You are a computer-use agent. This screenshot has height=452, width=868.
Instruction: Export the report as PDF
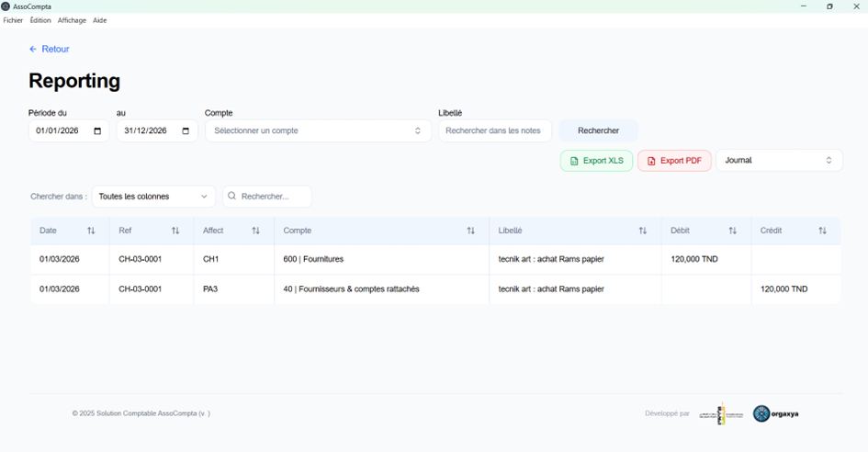tap(674, 161)
